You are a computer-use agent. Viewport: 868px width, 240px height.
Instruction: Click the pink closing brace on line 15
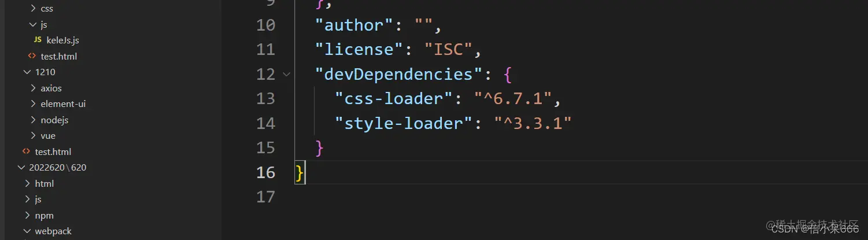pyautogui.click(x=320, y=148)
